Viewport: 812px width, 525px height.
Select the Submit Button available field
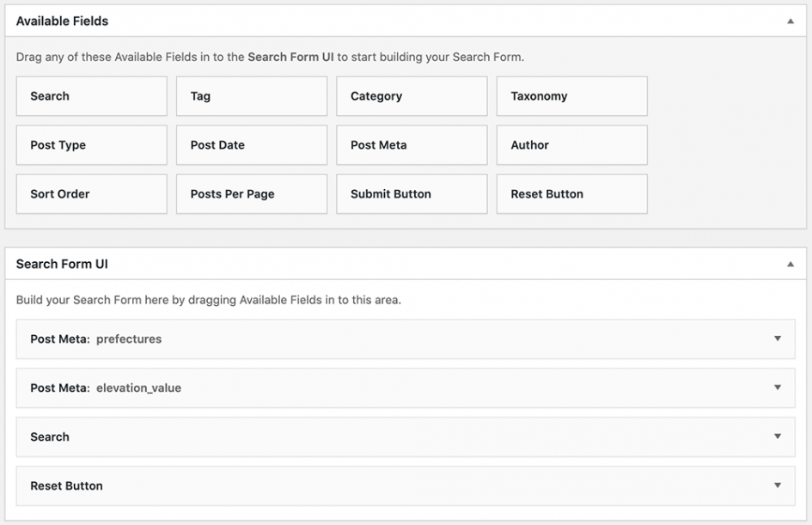[x=412, y=194]
